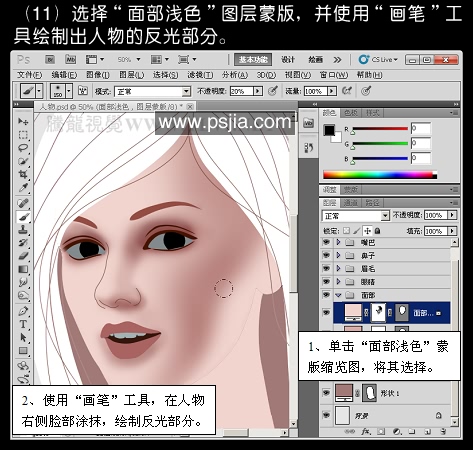Hide the 鼻子 layer group
Viewport: 473px width, 450px height.
tap(326, 255)
